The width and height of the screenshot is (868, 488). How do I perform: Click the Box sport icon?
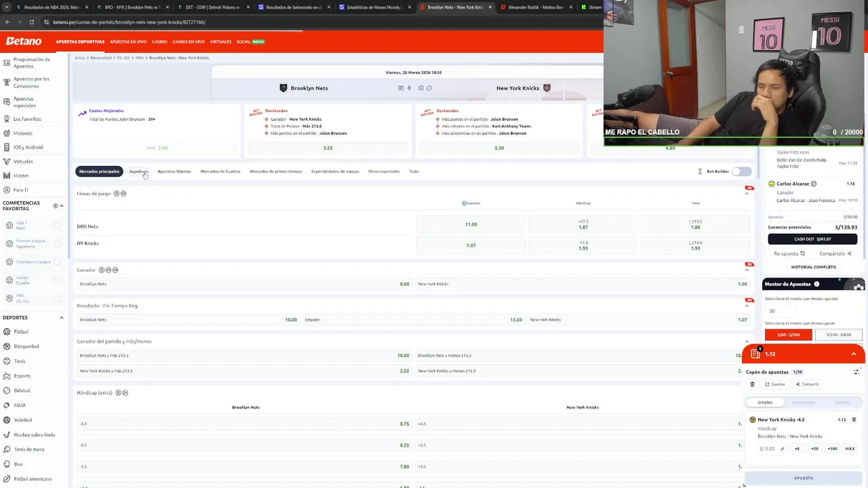[7, 464]
